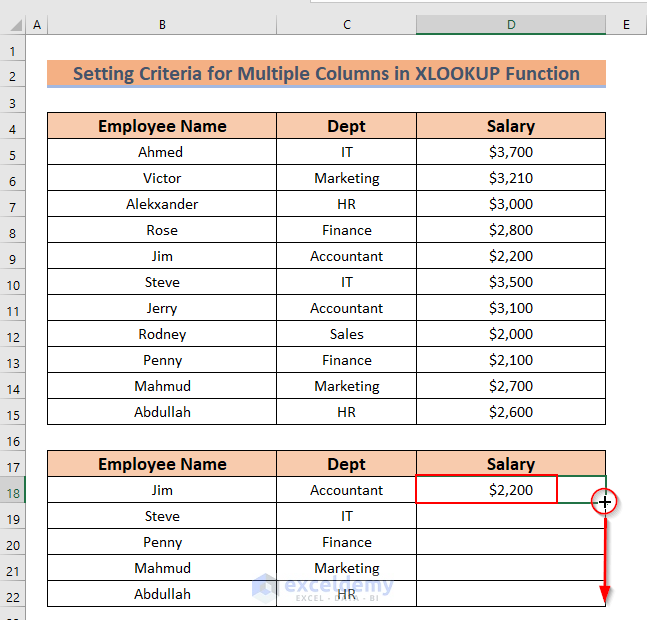Select the $2,200 result cell in row 18
Viewport: 647px width, 620px height.
pos(511,490)
